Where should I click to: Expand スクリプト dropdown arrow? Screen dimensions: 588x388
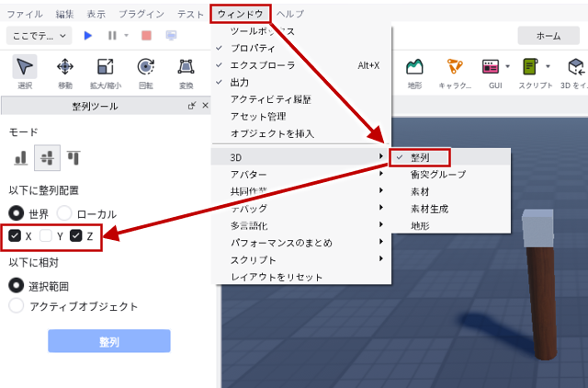tap(548, 66)
